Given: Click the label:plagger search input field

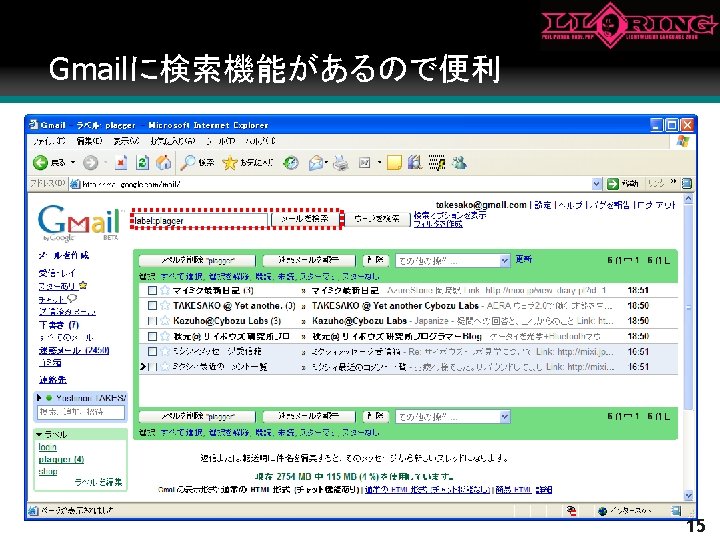Looking at the screenshot, I should [199, 220].
